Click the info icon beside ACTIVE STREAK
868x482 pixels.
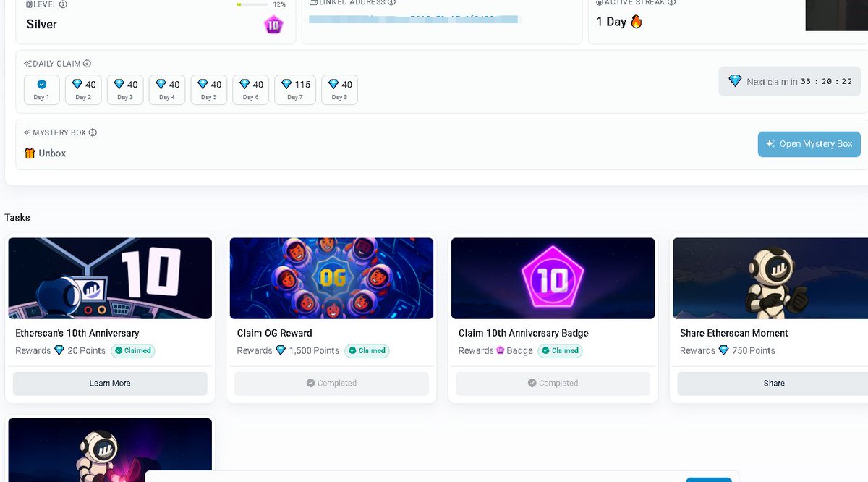(672, 3)
